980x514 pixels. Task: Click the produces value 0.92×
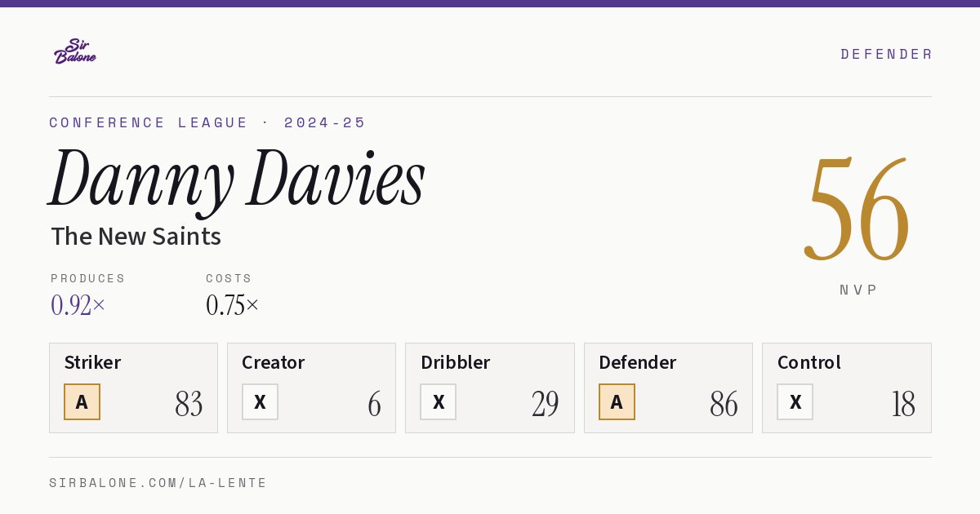(x=78, y=305)
